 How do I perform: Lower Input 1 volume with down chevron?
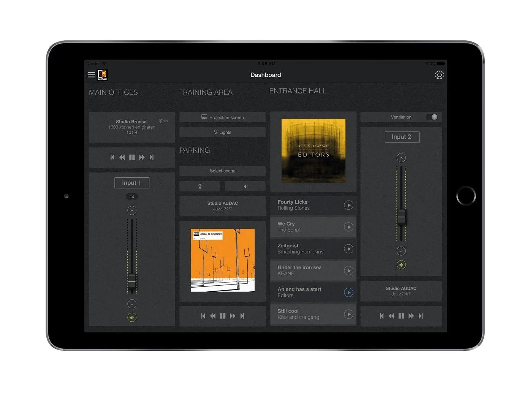[132, 304]
